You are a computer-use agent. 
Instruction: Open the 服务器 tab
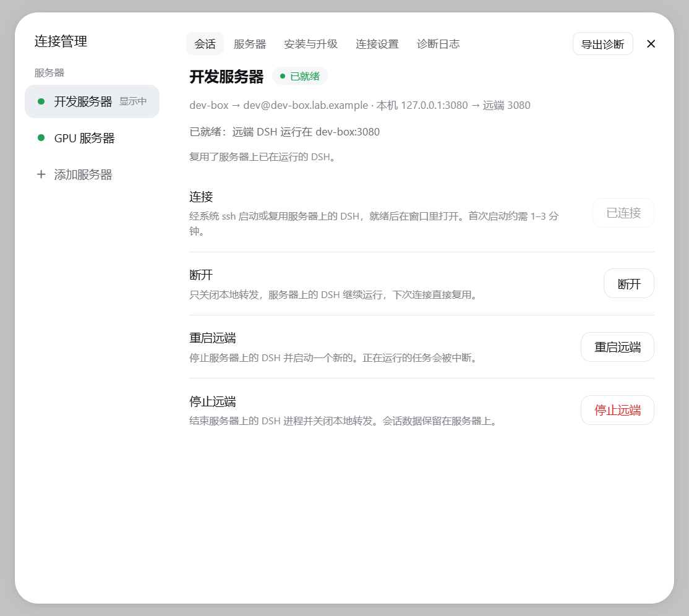point(250,44)
